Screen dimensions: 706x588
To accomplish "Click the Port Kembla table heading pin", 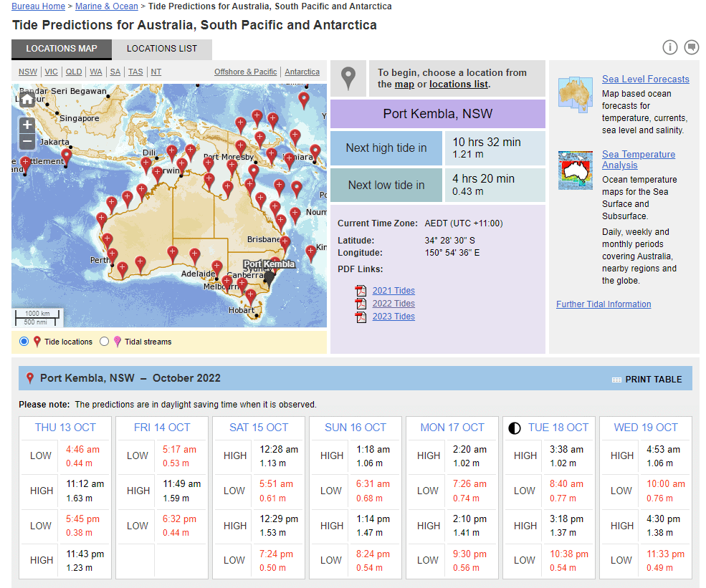I will (x=29, y=378).
